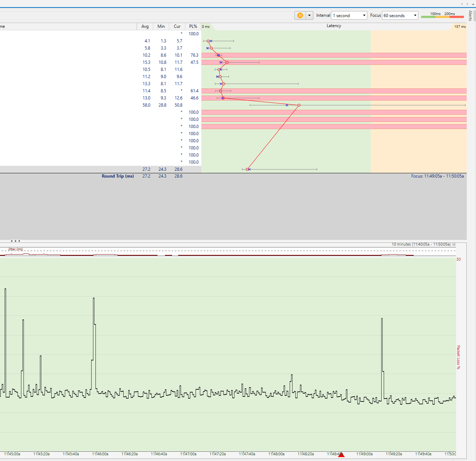Click the red triangle marker on the time axis
Image resolution: width=476 pixels, height=461 pixels.
341,454
